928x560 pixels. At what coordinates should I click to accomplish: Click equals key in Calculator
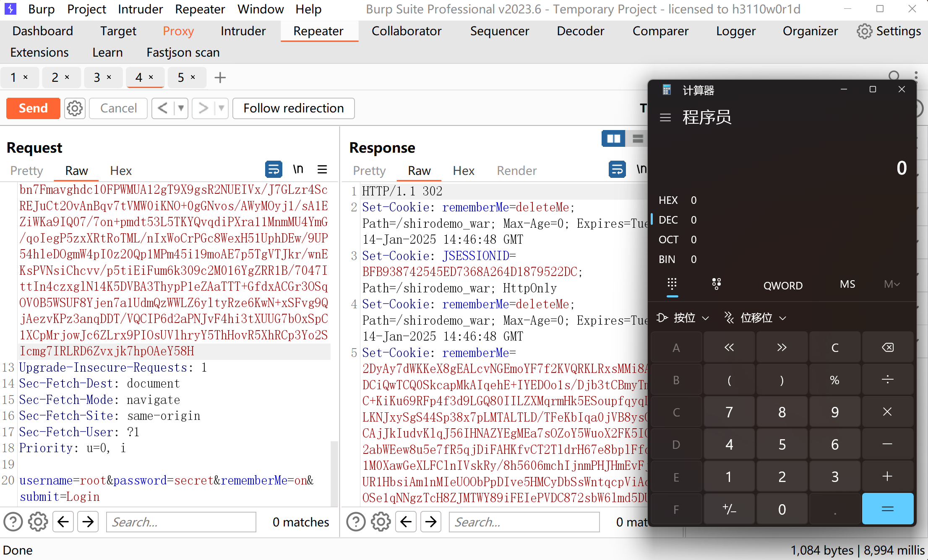click(x=888, y=509)
